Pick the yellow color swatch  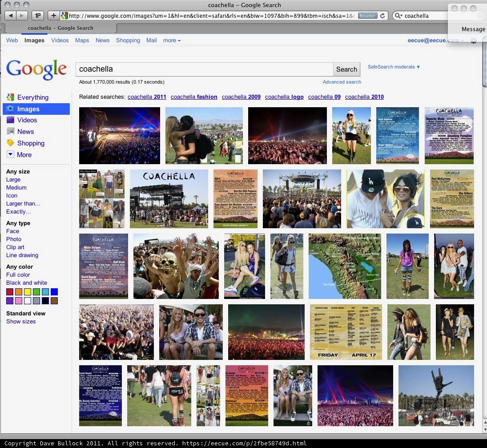[x=28, y=292]
